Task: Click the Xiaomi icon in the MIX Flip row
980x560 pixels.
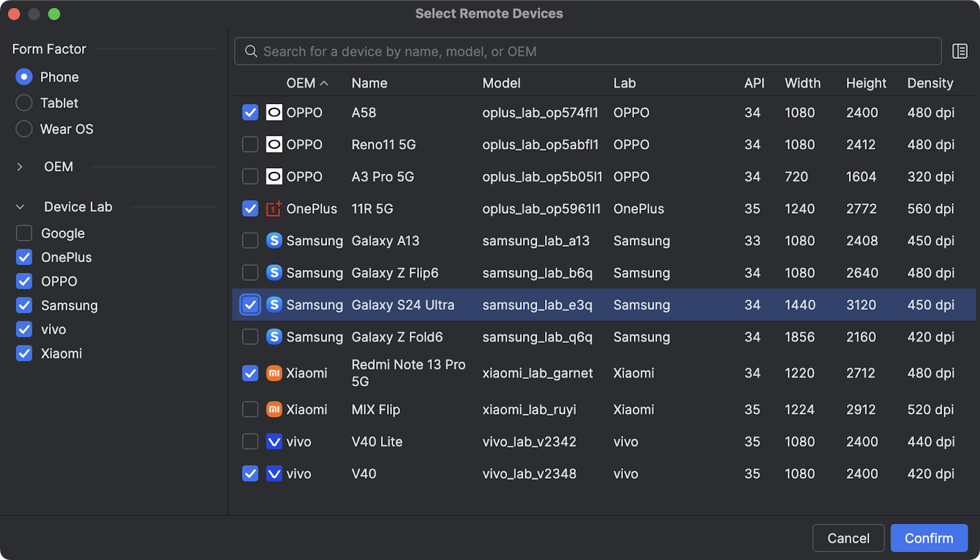Action: click(274, 409)
